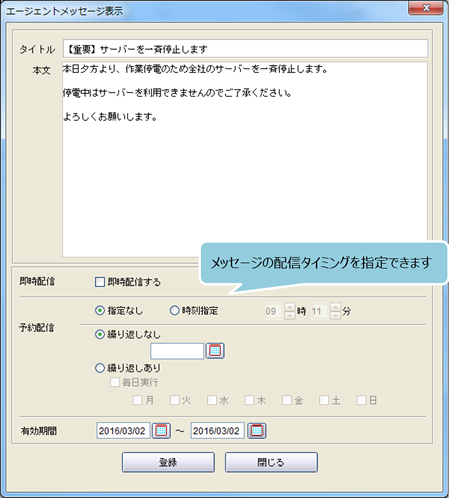This screenshot has width=450, height=498.
Task: Decrease the hour spinner value
Action: (290, 315)
